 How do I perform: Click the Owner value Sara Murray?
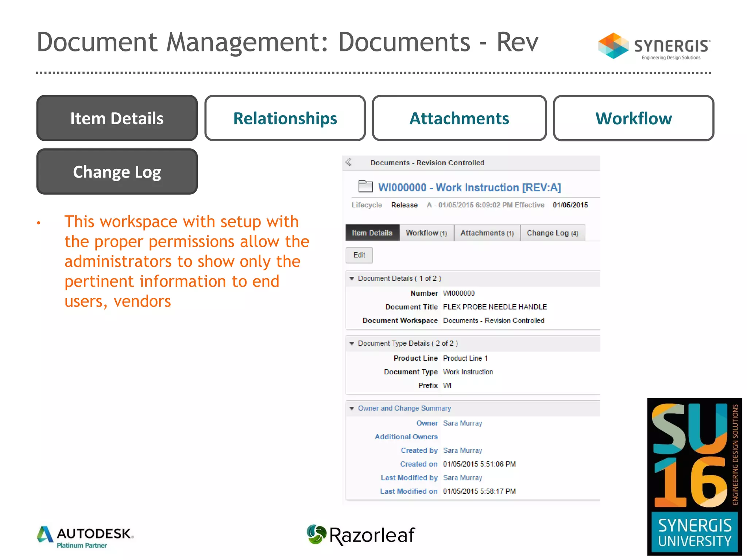[462, 423]
